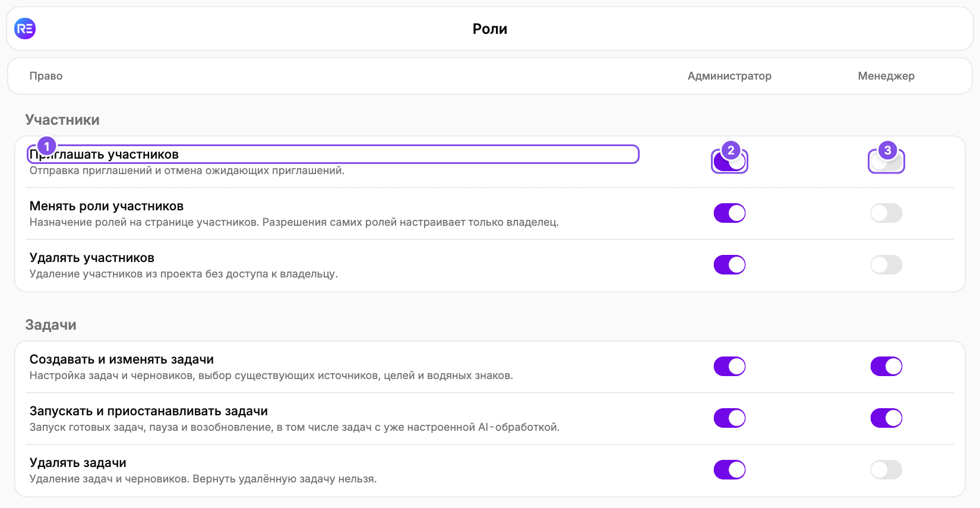Disable Manager's start and pause tasks toggle
This screenshot has width=980, height=508.
pyautogui.click(x=886, y=418)
